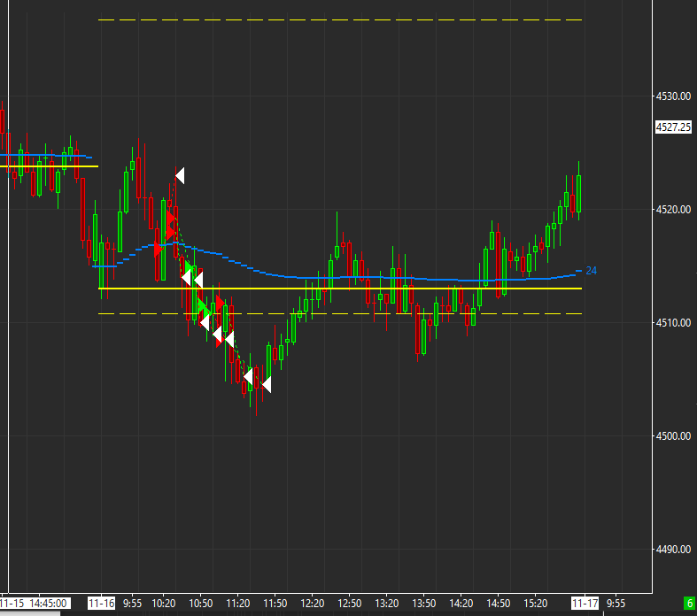Click the 9:55 label right after 11-17
The width and height of the screenshot is (697, 616).
click(x=616, y=604)
